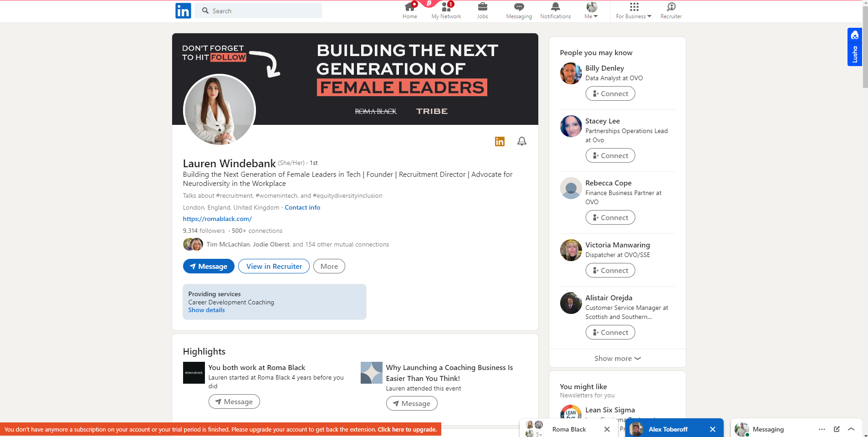This screenshot has height=437, width=868.
Task: Click Lauren Windebank's profile photo
Action: click(220, 110)
